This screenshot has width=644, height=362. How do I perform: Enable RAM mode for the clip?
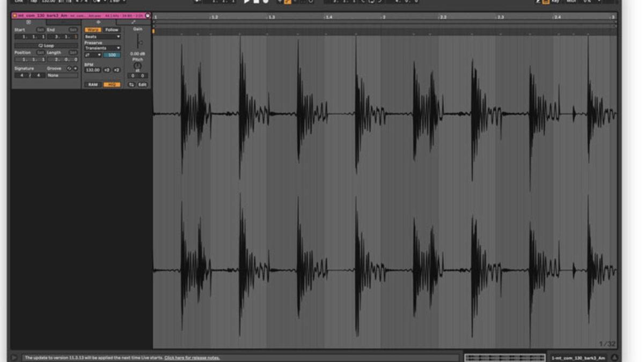coord(93,85)
